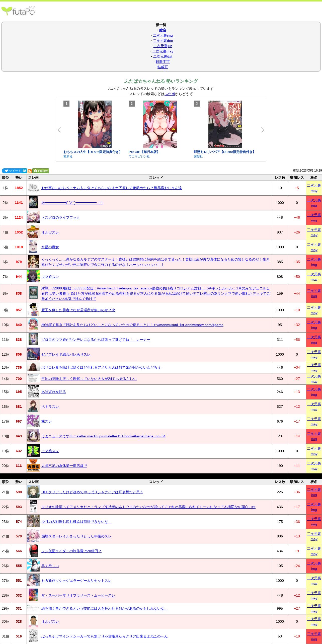The width and height of the screenshot is (322, 644).
Task: Click 二次元裏 img board link in rank 21 row
Action: 314,492
